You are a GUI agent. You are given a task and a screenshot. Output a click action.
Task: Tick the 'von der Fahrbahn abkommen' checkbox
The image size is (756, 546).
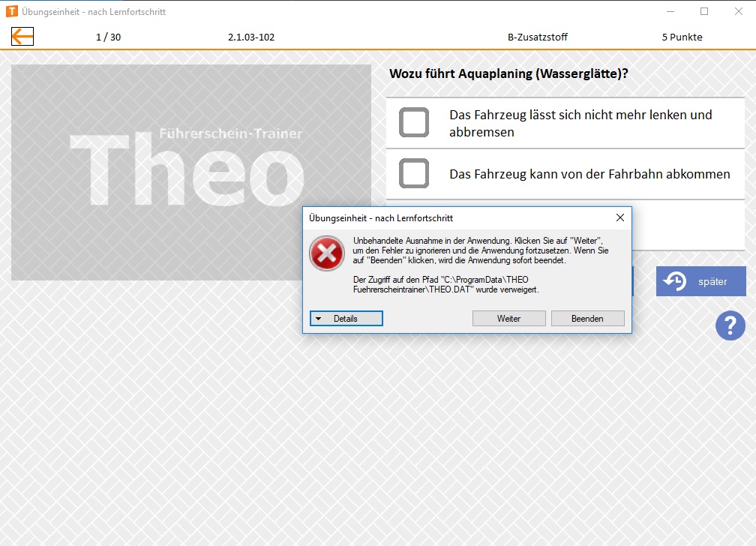(x=414, y=173)
